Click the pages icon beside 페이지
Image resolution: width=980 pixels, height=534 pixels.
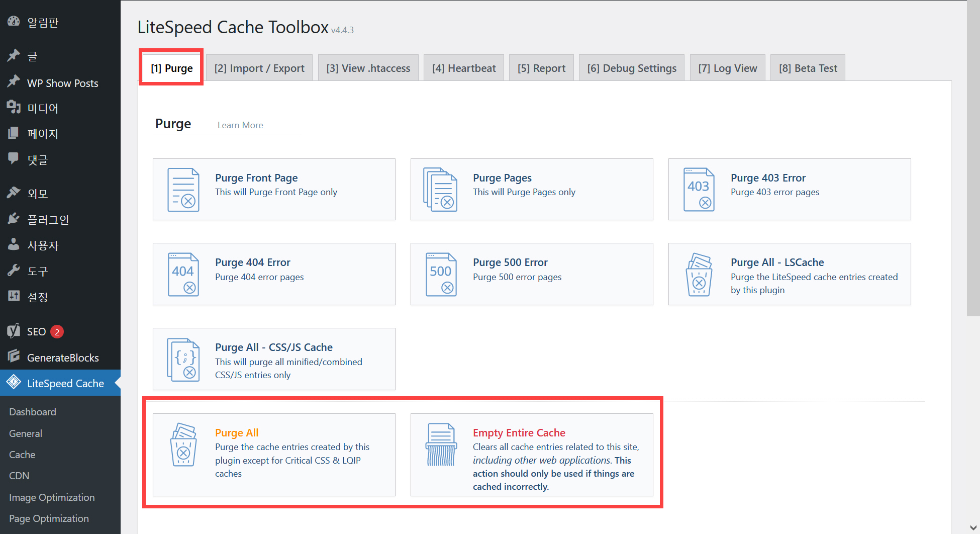(x=14, y=133)
